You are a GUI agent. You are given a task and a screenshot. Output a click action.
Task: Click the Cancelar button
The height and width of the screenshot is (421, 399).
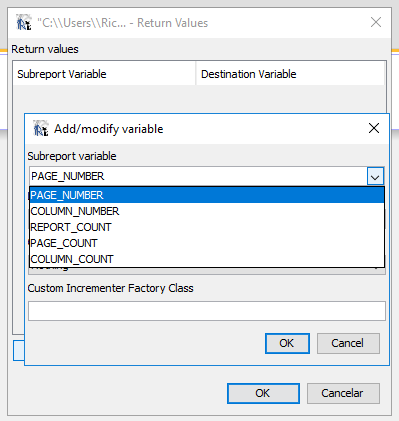(343, 393)
